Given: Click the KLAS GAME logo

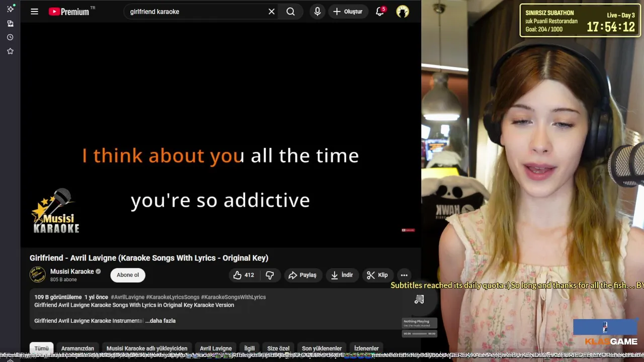Looking at the screenshot, I should click(x=611, y=341).
